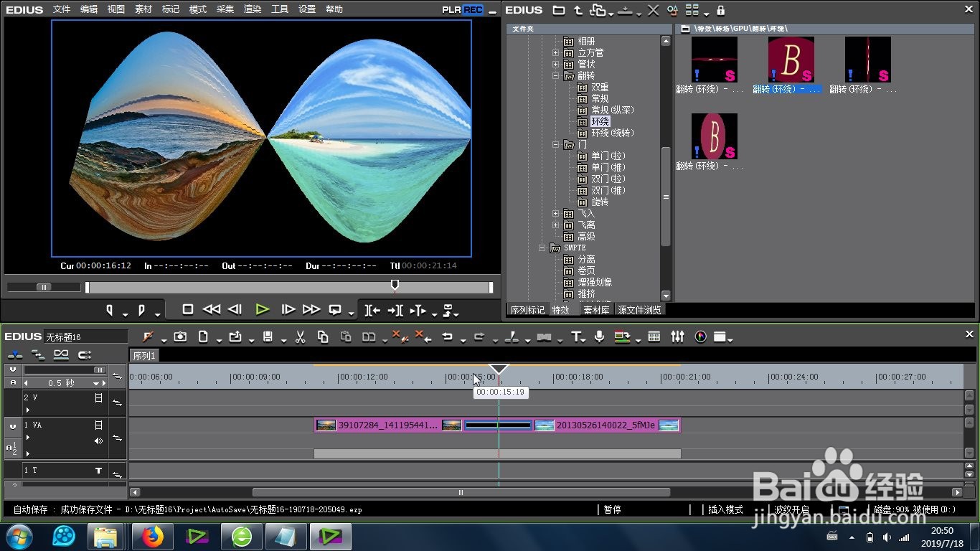This screenshot has width=980, height=551.
Task: Click the create title T icon
Action: click(x=576, y=336)
